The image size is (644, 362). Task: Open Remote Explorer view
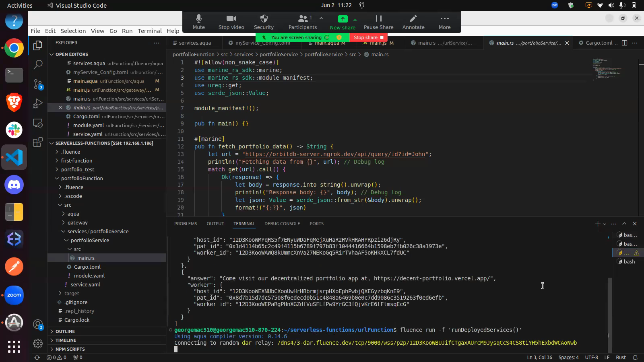point(38,123)
